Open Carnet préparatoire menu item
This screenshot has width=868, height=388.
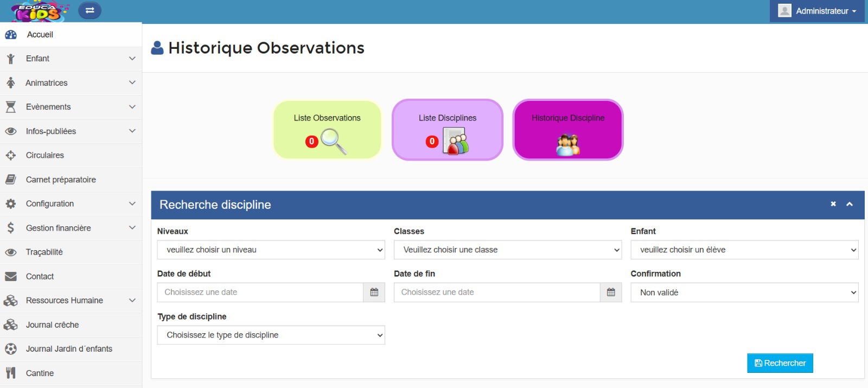click(71, 180)
